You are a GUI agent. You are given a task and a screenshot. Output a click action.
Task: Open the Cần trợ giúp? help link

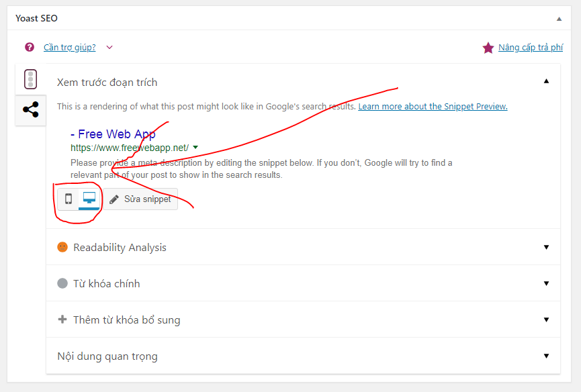click(x=69, y=48)
